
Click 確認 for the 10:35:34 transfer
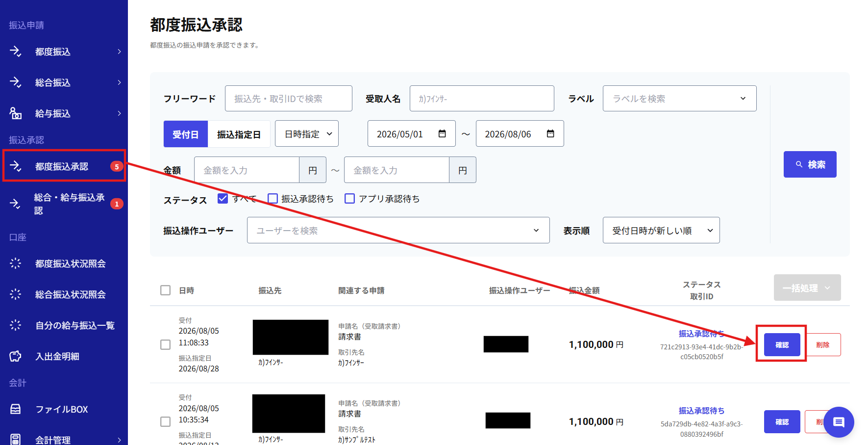782,422
